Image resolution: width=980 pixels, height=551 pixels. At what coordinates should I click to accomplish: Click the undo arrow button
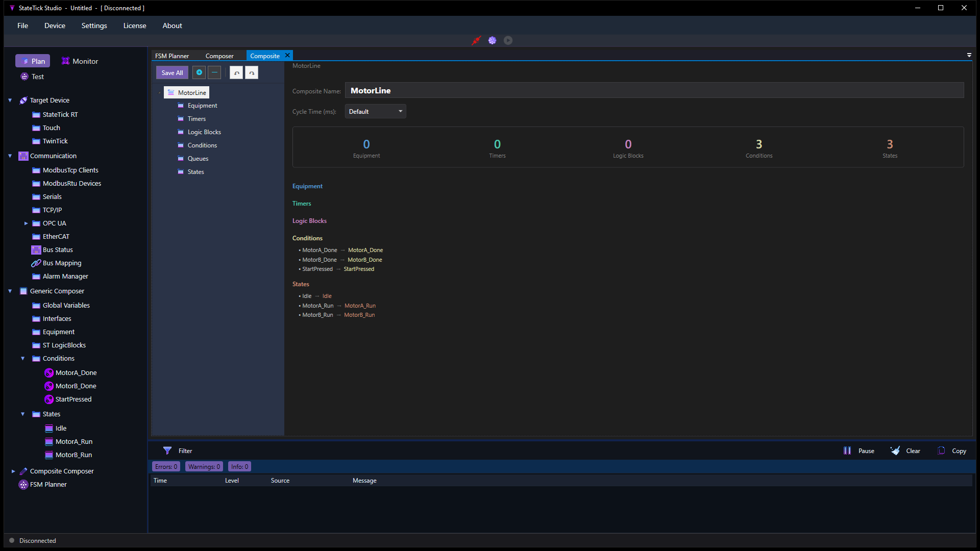(x=236, y=72)
